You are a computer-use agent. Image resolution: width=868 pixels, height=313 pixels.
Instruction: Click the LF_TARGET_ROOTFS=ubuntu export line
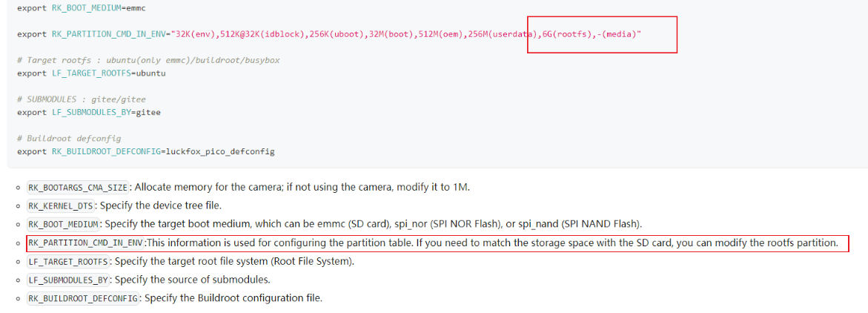coord(91,73)
